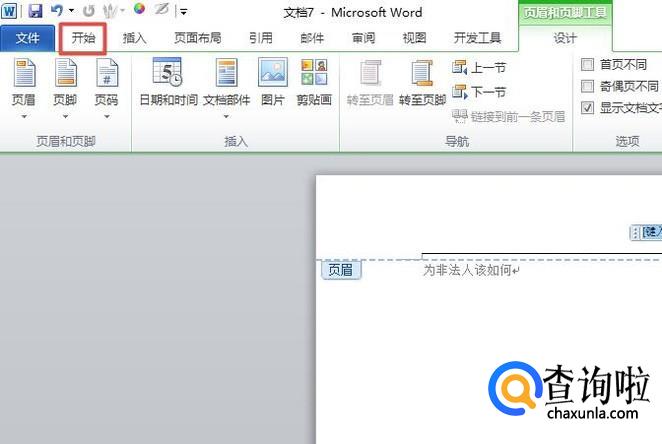Uncheck the 显示文档文字 checkbox
Screen dimensions: 662x444
point(587,108)
